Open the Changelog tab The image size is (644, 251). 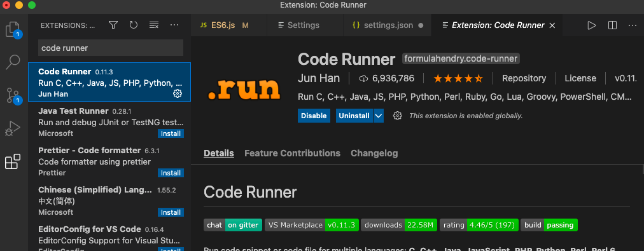click(374, 153)
